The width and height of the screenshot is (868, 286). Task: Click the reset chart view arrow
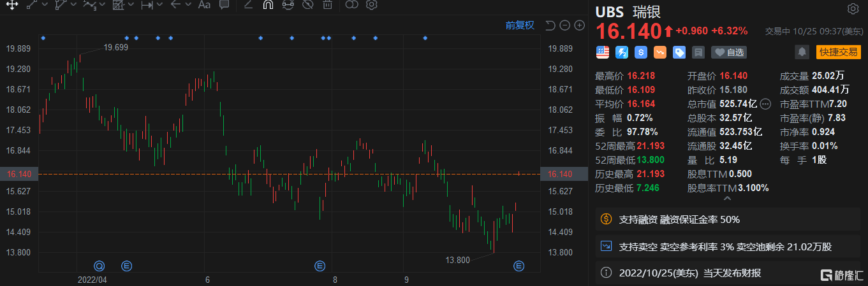point(550,25)
